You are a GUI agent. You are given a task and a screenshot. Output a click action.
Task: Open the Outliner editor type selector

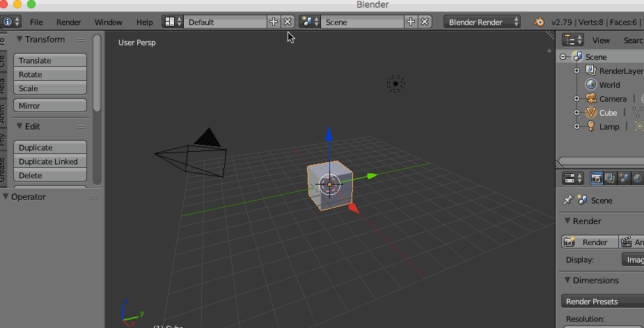[x=572, y=40]
